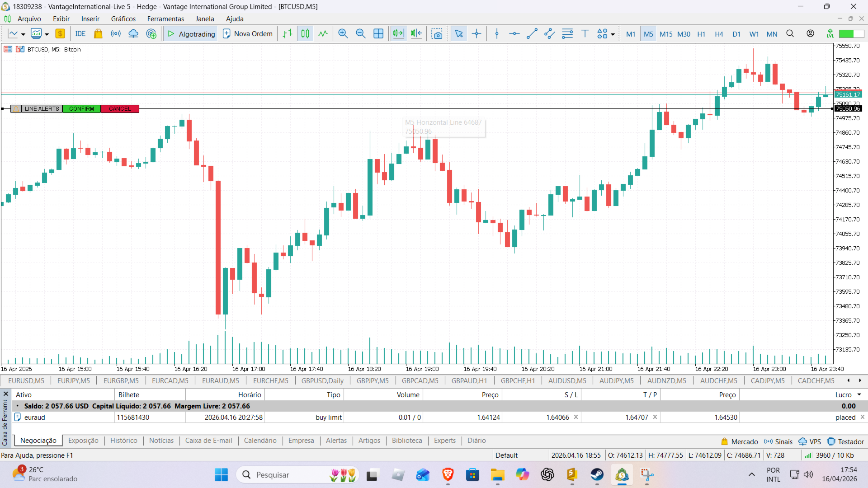The image size is (868, 488).
Task: Open Brave browser from the taskbar
Action: [x=448, y=475]
